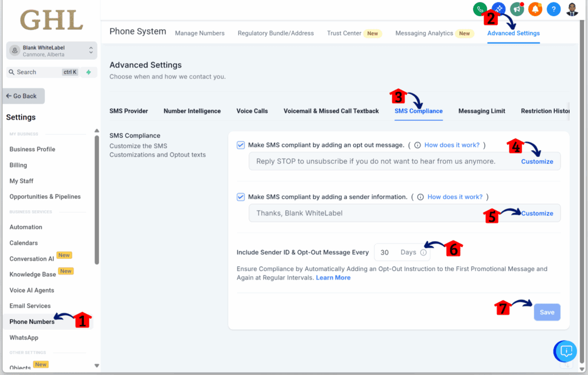Click Customize for the opt out message

click(537, 161)
